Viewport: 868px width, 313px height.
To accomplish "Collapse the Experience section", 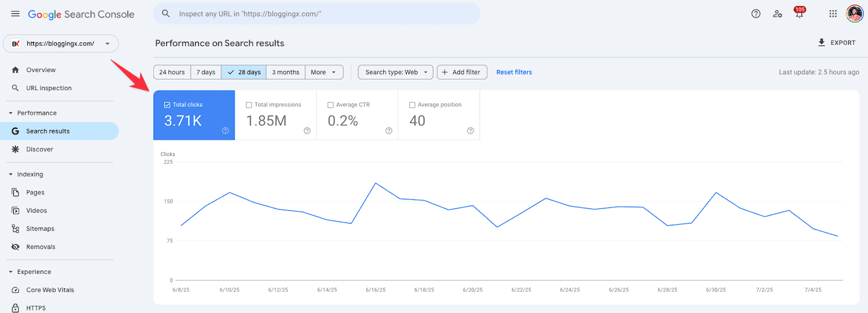I will (x=11, y=272).
